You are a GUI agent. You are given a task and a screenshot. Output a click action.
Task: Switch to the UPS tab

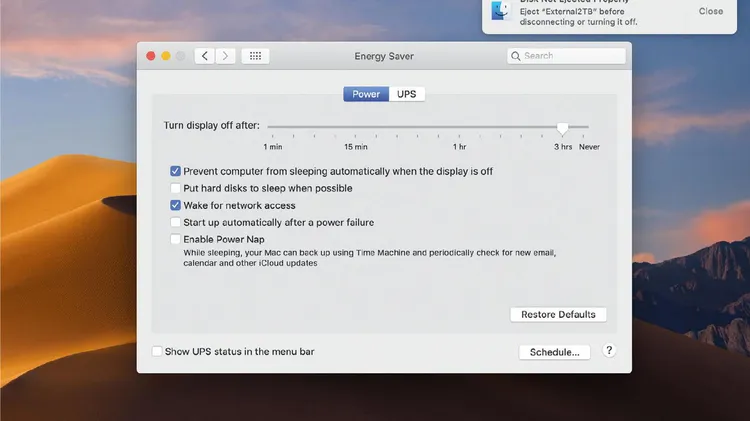click(x=407, y=94)
